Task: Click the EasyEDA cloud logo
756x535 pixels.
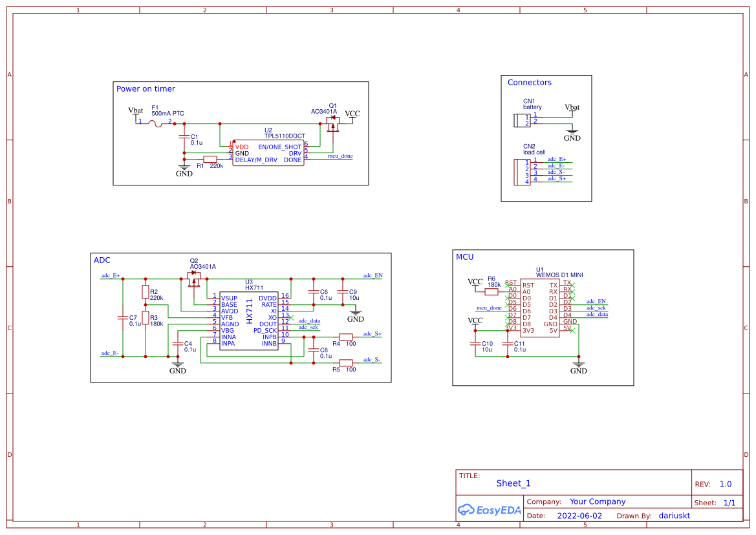Action: click(x=466, y=510)
